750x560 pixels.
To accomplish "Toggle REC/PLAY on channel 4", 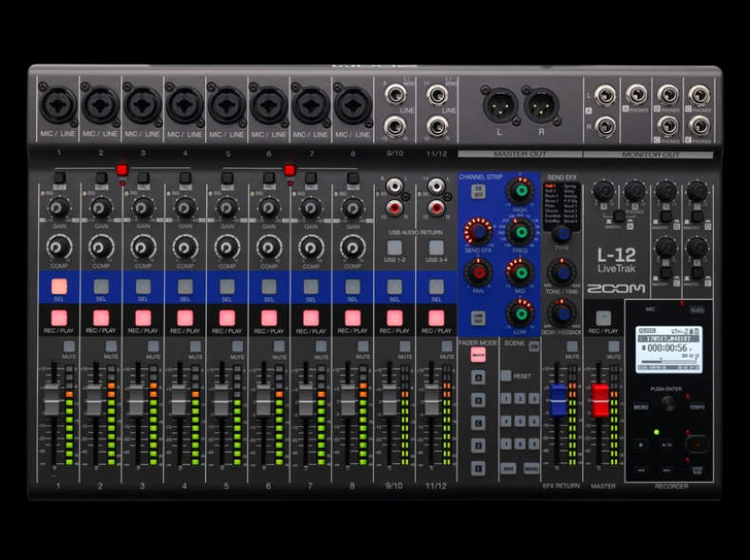I will coord(185,318).
